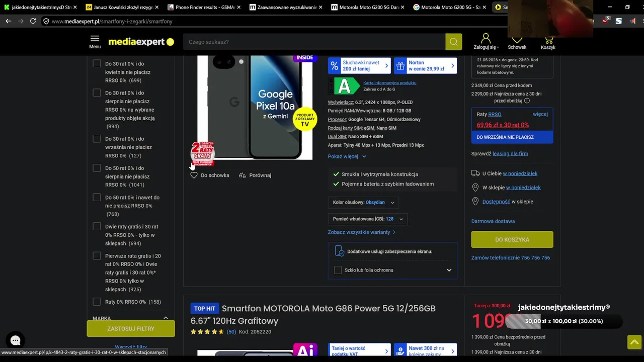Screen dimensions: 644x362
Task: Click the mediaexpert logo
Action: (141, 42)
